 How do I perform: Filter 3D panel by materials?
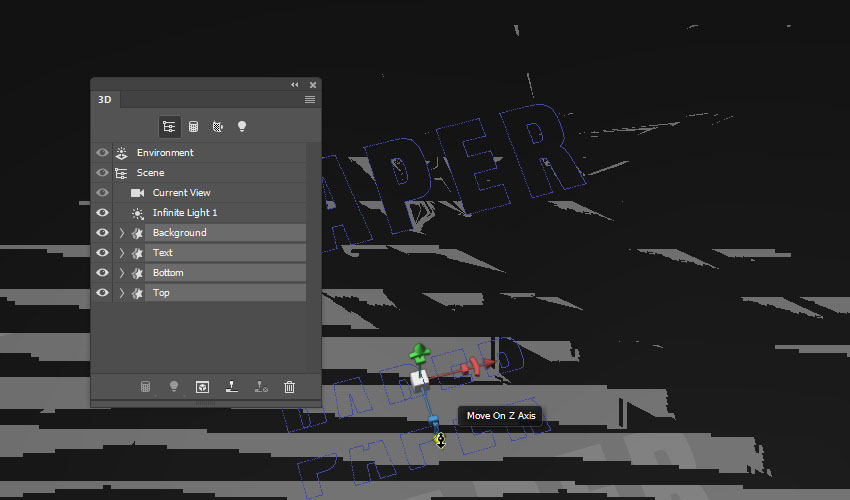[x=217, y=127]
